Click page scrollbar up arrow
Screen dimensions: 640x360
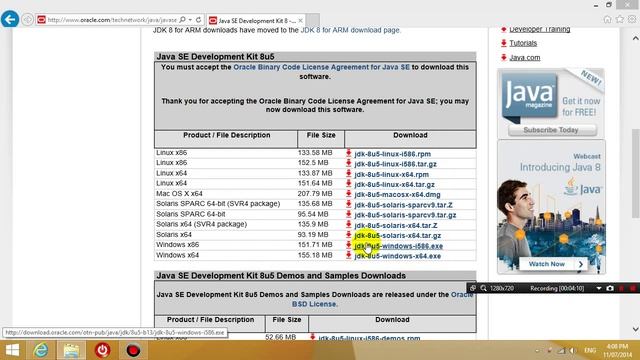[636, 38]
